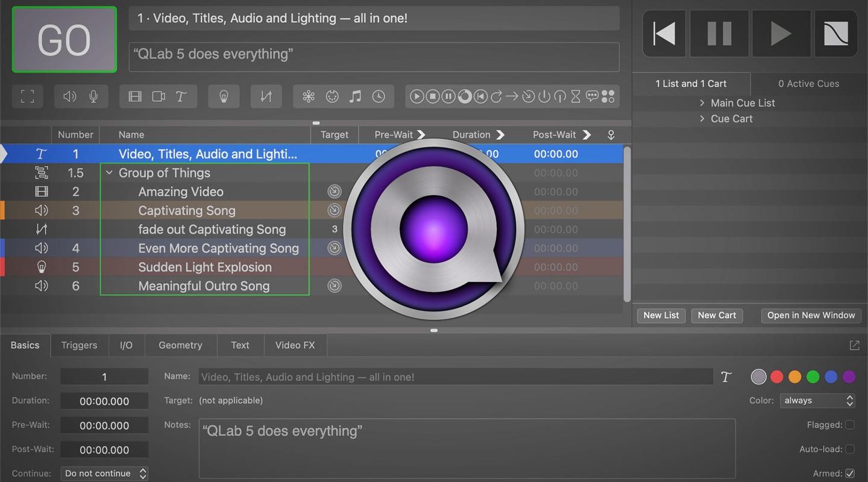Switch to the Text inspector tab
Image resolution: width=868 pixels, height=482 pixels.
pos(240,345)
